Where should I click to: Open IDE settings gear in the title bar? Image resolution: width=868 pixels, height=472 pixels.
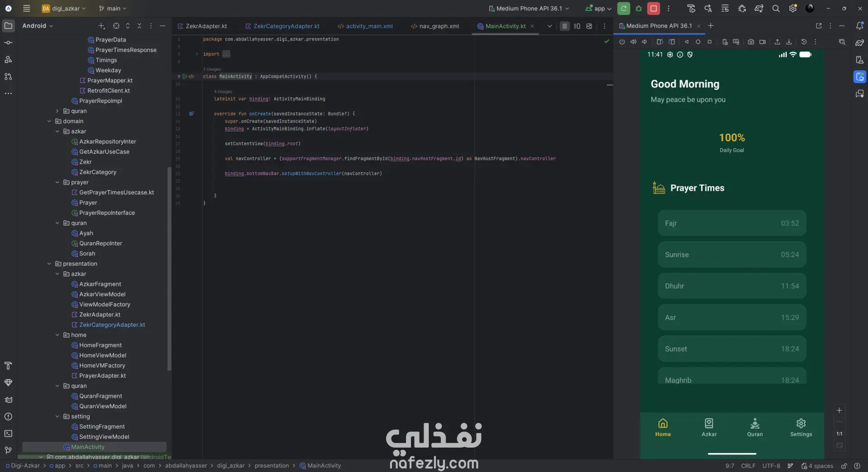point(793,9)
